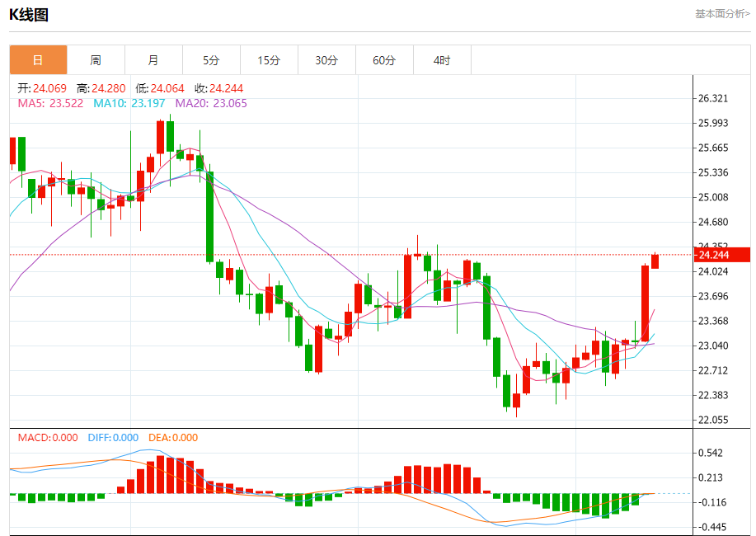Click the -0.116 MACD axis label
756x536 pixels.
point(711,502)
